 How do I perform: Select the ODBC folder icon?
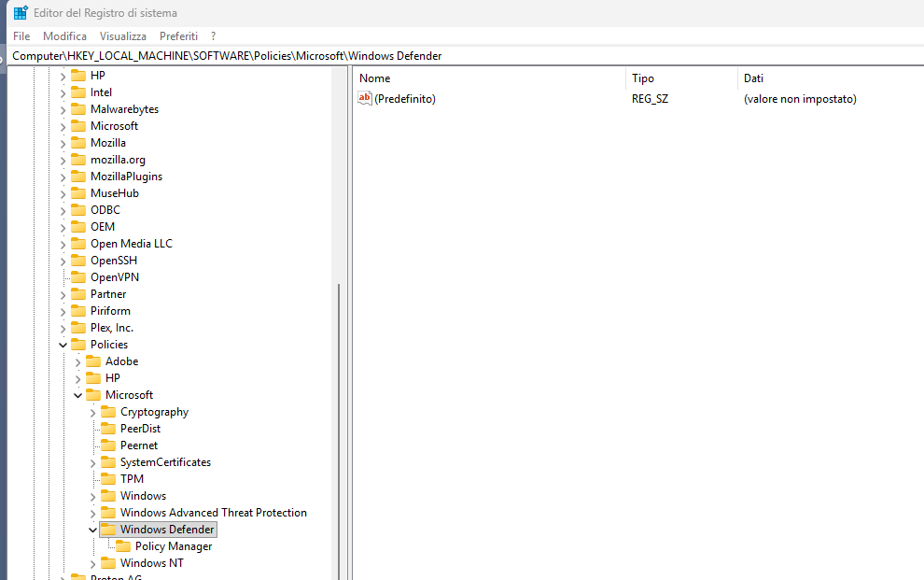(x=78, y=210)
